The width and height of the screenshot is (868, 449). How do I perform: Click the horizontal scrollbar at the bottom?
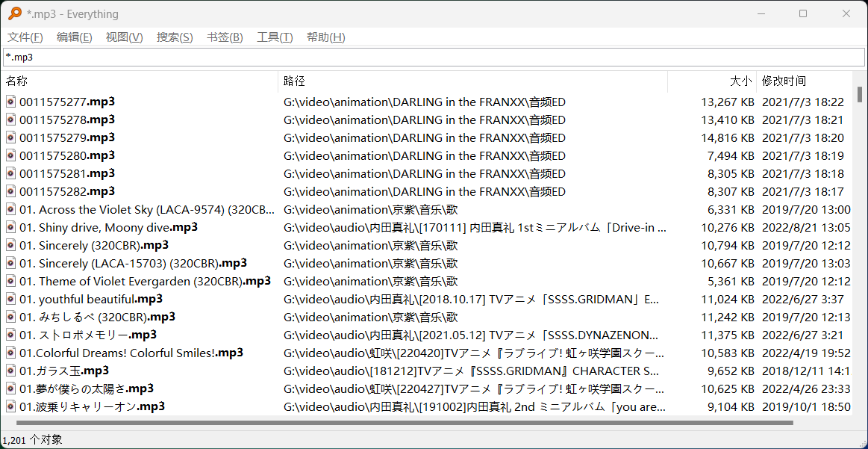click(x=403, y=423)
